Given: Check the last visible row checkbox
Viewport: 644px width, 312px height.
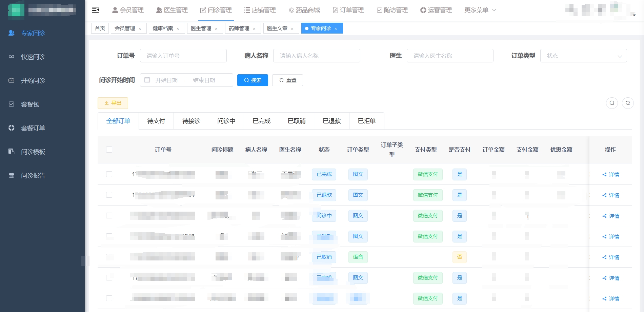Looking at the screenshot, I should 109,298.
